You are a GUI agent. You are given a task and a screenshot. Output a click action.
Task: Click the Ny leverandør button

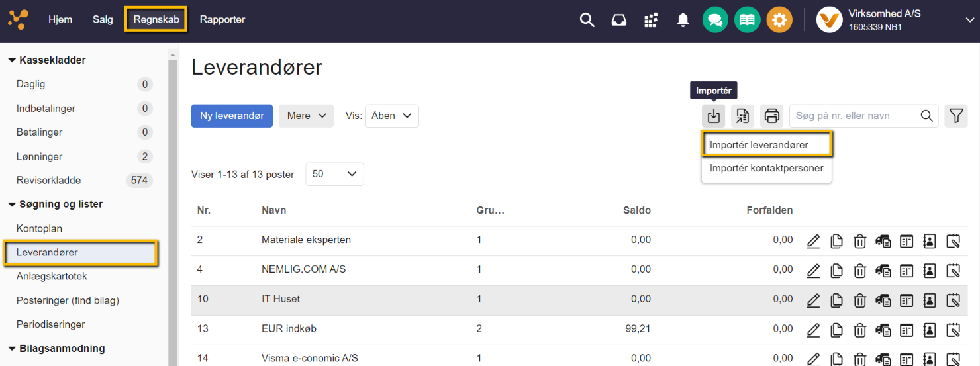232,116
